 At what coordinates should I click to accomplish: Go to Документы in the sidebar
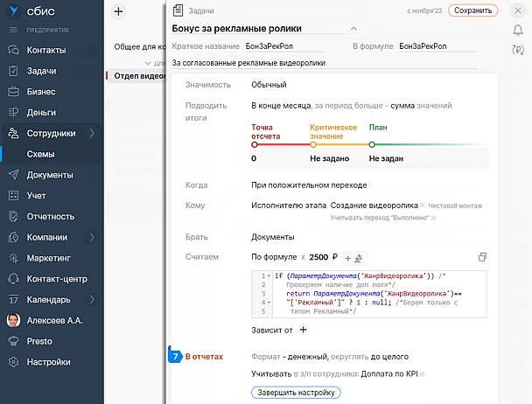(49, 175)
